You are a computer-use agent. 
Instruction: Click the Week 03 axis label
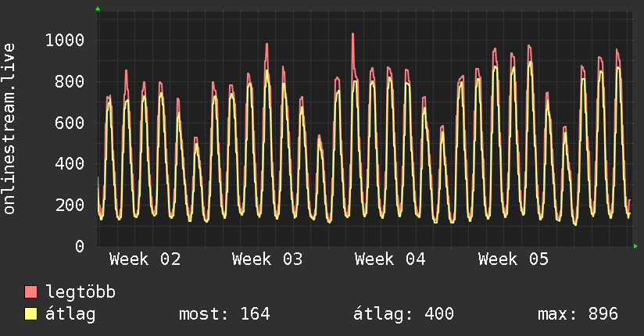pyautogui.click(x=267, y=259)
